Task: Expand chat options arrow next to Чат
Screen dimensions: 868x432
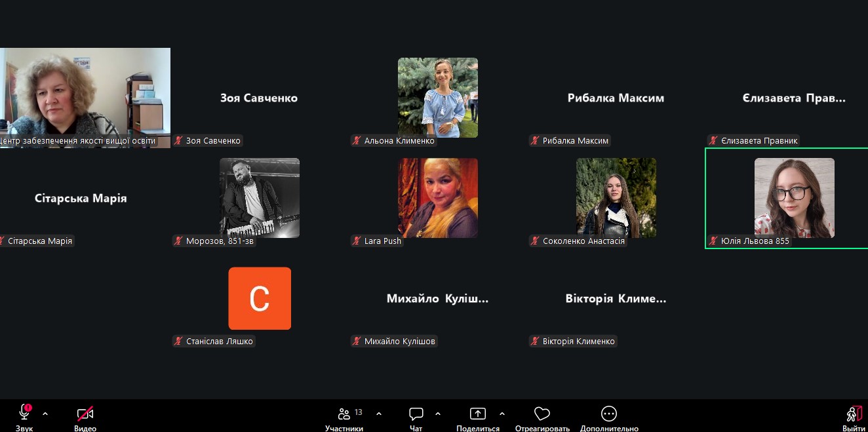Action: tap(438, 414)
